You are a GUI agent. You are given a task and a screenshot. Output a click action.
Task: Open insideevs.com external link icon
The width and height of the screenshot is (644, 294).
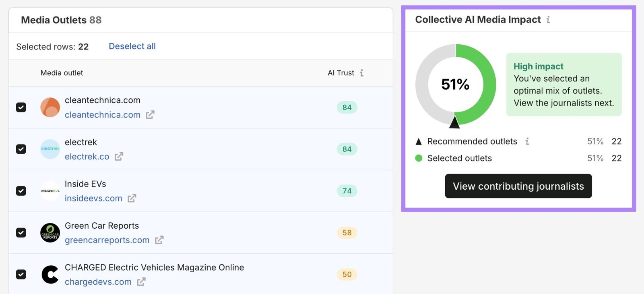(x=132, y=198)
